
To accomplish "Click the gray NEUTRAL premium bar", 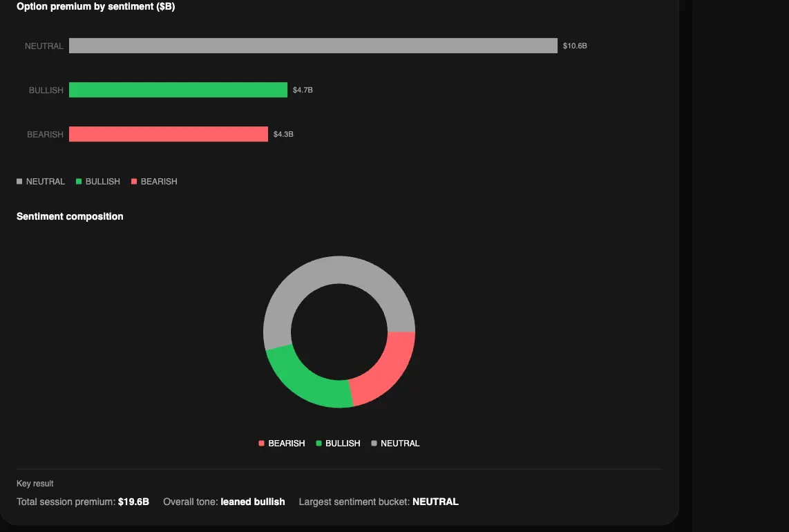I will (313, 46).
